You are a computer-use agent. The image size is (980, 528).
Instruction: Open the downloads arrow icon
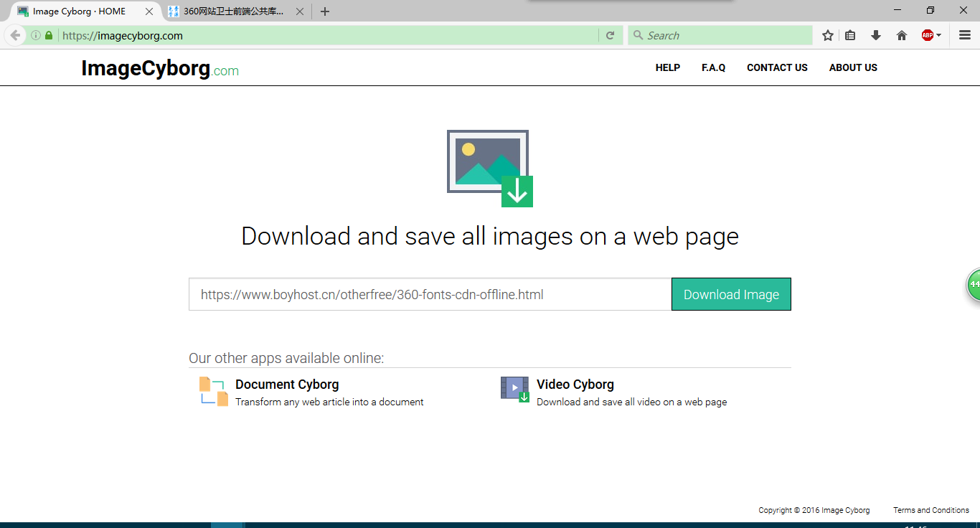[876, 35]
